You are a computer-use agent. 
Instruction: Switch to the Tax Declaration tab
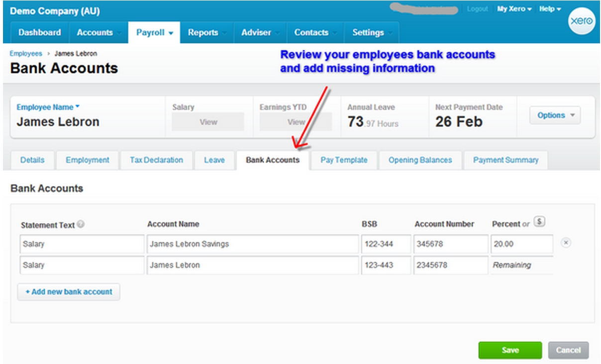(x=156, y=160)
